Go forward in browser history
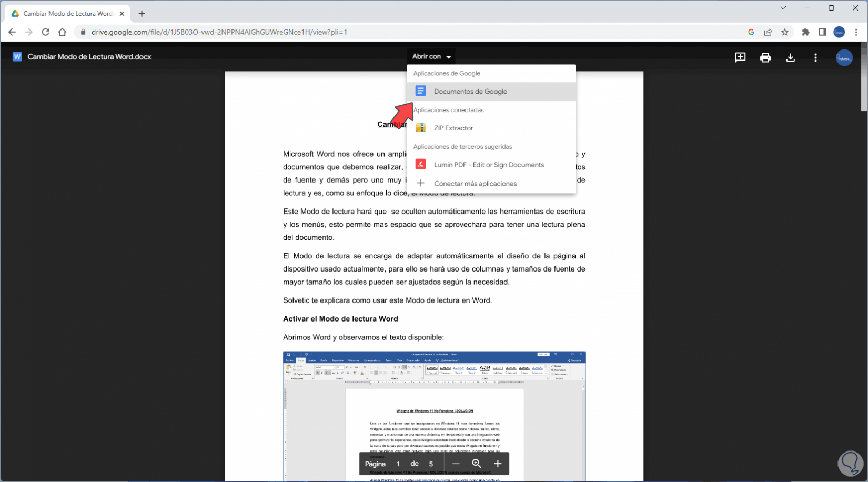This screenshot has width=868, height=482. [x=29, y=32]
